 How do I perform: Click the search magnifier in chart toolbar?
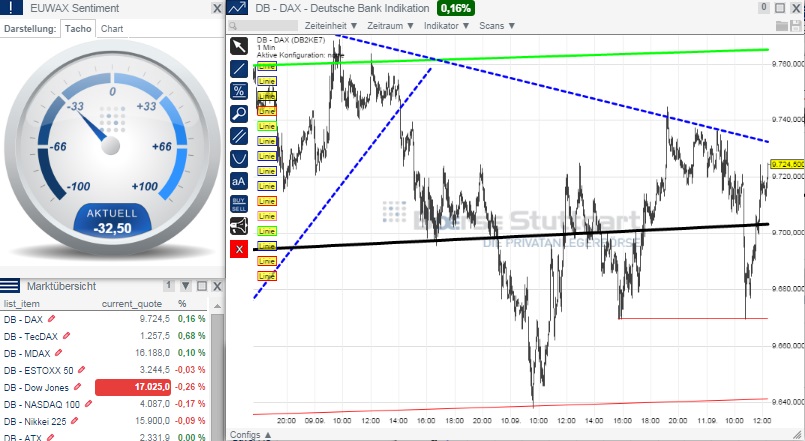pos(233,26)
